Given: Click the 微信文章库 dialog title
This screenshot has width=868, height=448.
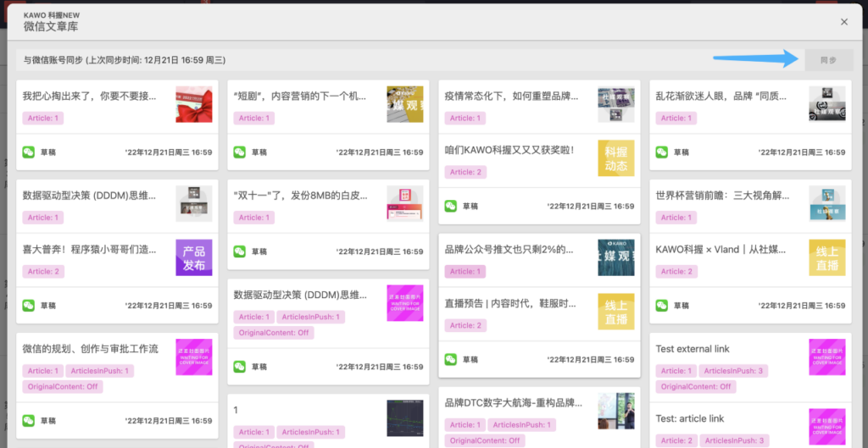Looking at the screenshot, I should [x=51, y=26].
